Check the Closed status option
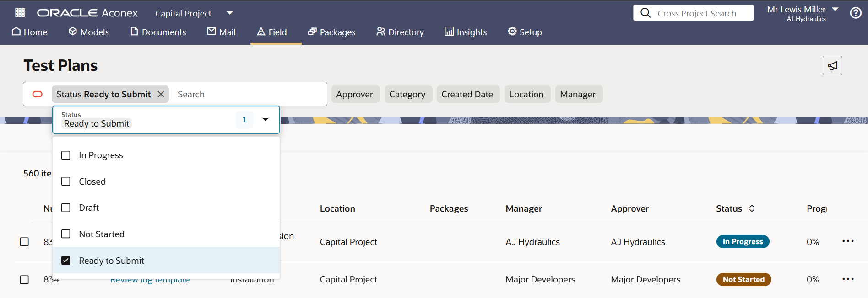 [x=66, y=181]
